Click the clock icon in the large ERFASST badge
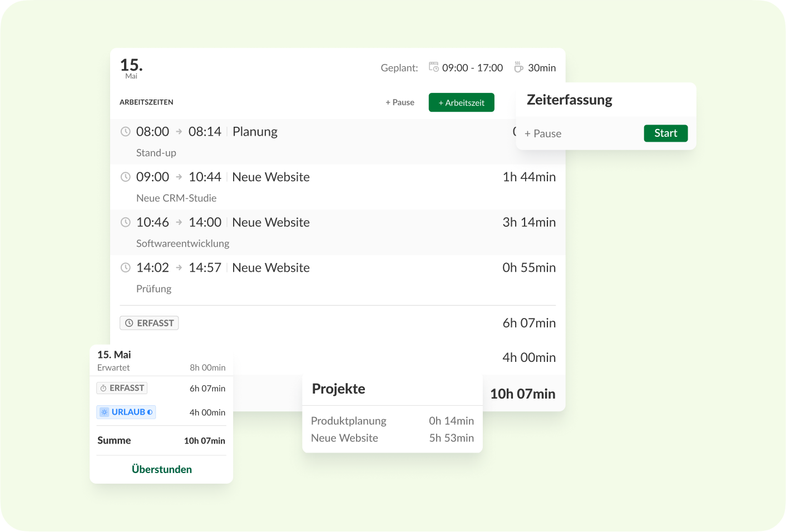The height and width of the screenshot is (532, 786). point(129,323)
